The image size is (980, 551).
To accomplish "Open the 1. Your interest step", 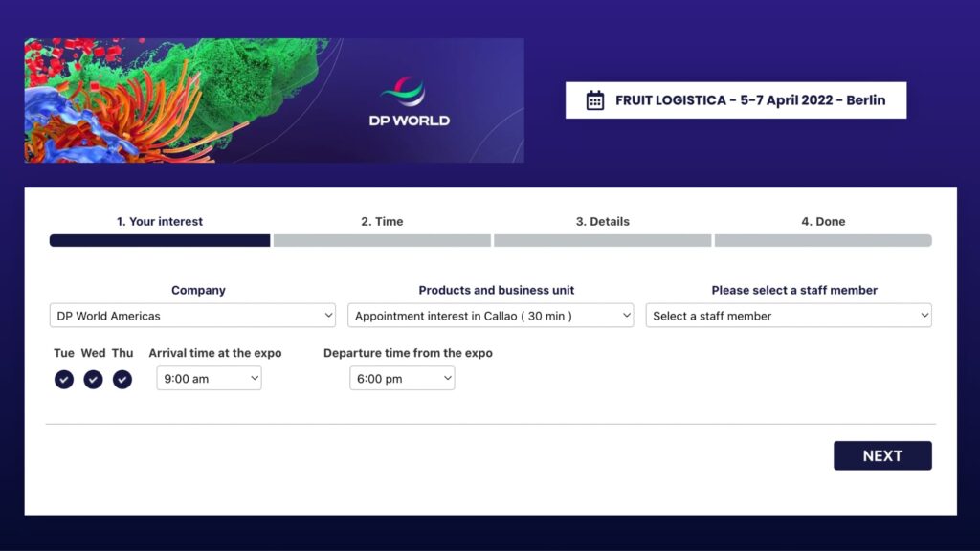I will tap(159, 221).
